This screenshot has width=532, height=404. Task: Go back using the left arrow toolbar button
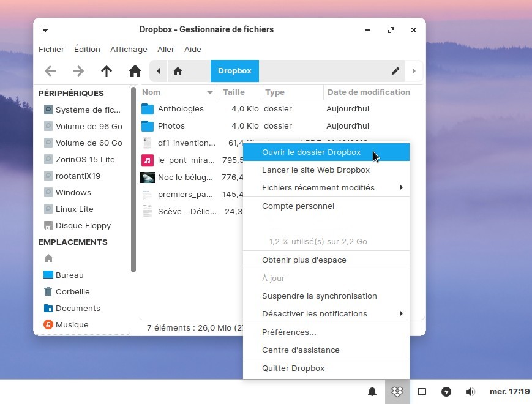[x=50, y=71]
